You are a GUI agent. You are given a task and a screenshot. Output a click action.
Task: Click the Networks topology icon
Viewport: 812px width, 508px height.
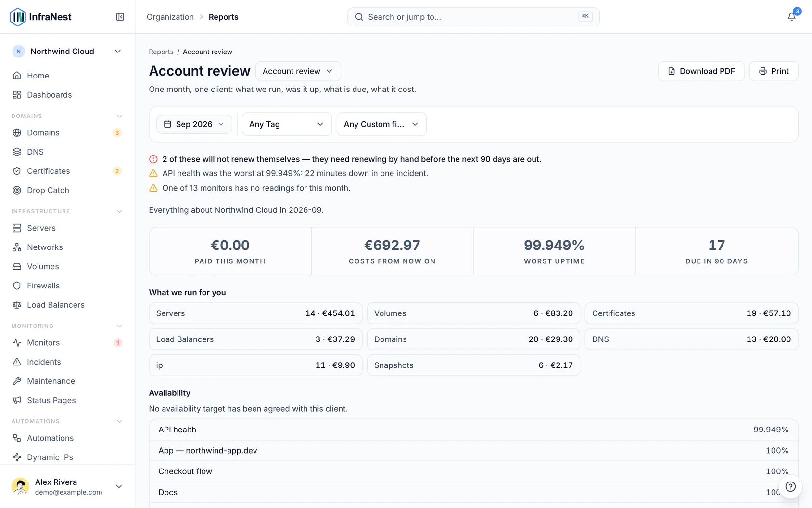pos(17,247)
